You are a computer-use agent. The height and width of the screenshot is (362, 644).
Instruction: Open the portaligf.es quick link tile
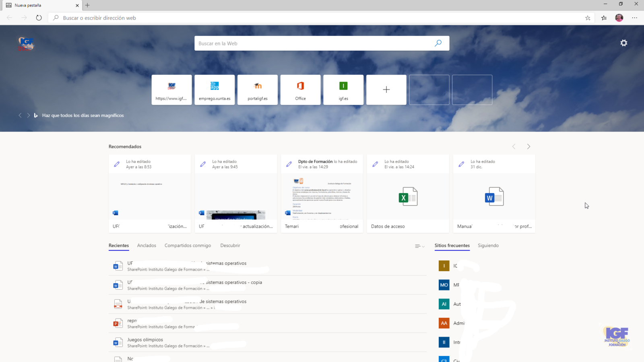tap(258, 90)
